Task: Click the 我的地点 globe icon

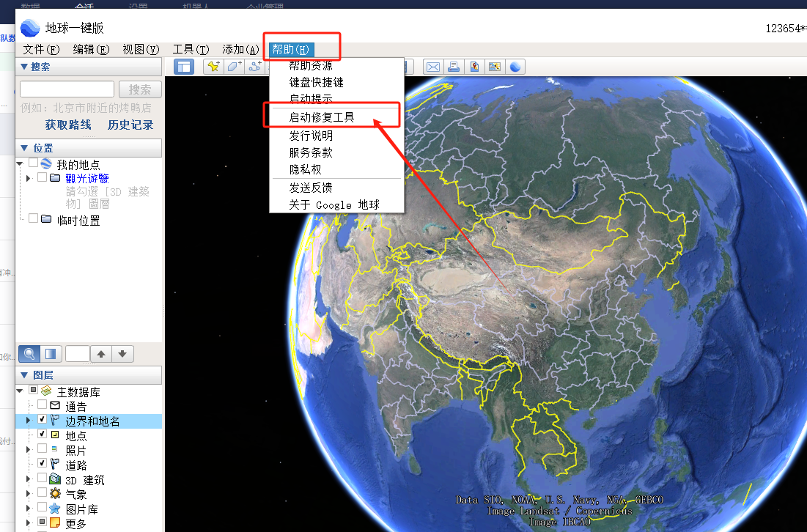Action: click(46, 163)
